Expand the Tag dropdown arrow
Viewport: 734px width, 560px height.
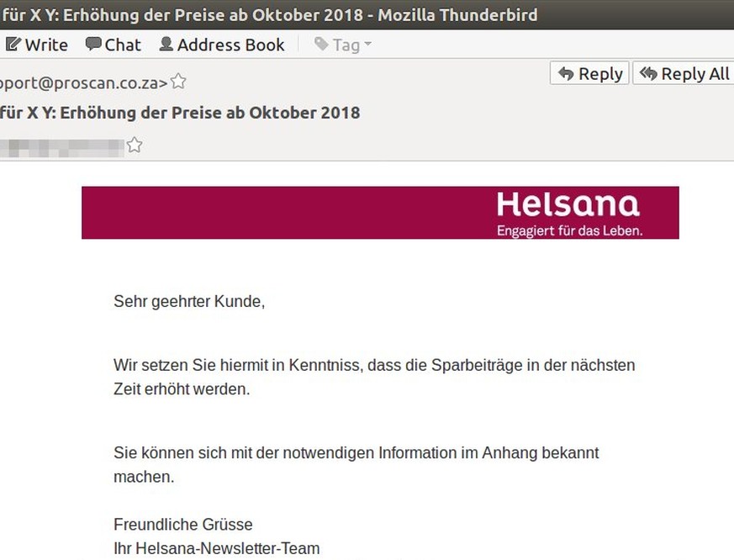pos(367,45)
